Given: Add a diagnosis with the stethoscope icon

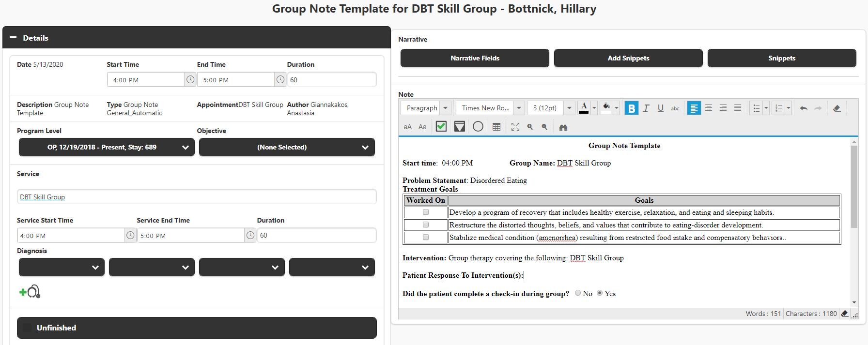Looking at the screenshot, I should tap(30, 291).
